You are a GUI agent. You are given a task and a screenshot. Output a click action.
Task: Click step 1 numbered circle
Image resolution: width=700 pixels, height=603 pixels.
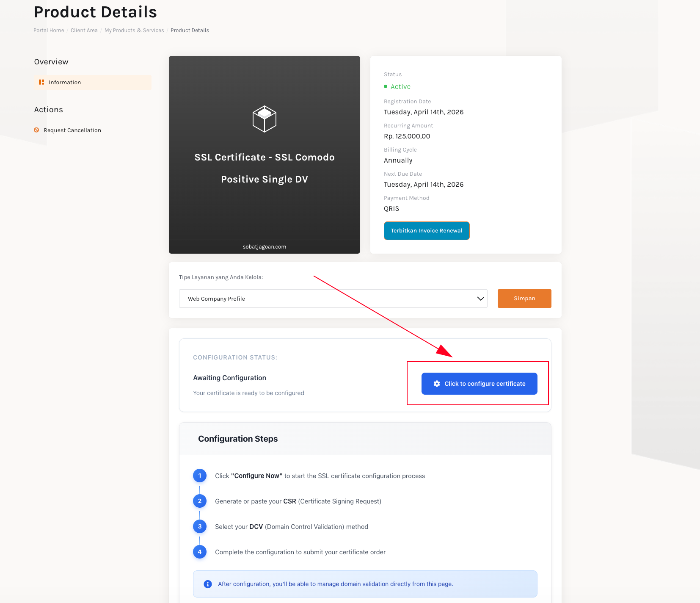click(x=200, y=476)
